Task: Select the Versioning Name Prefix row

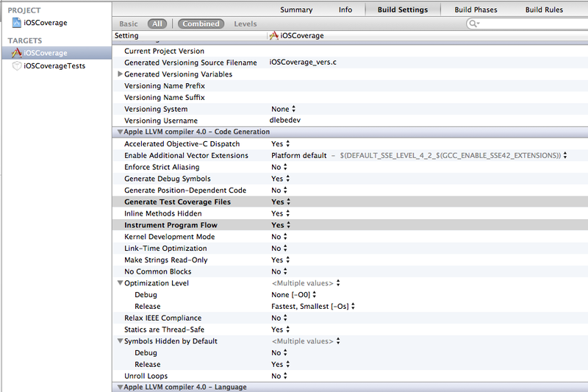Action: [350, 86]
